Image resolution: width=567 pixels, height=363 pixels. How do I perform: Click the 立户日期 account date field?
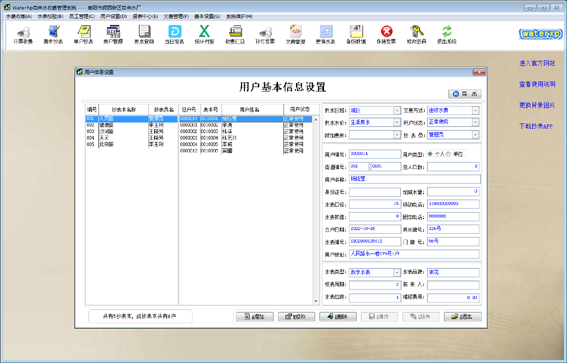point(375,229)
